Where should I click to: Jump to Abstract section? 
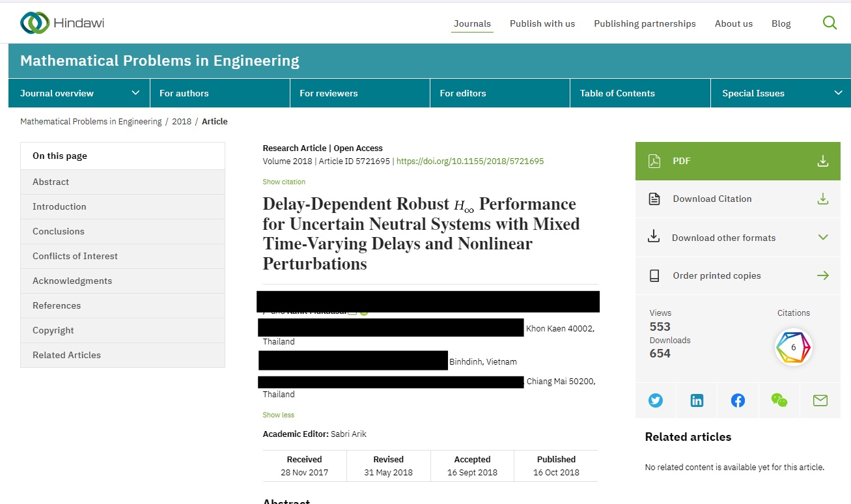(x=51, y=182)
